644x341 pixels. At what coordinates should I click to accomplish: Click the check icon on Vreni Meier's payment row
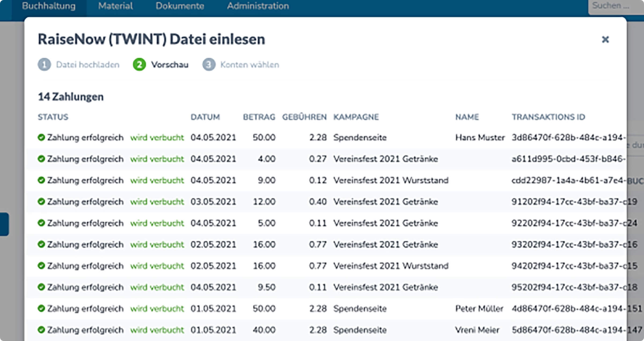coord(42,330)
